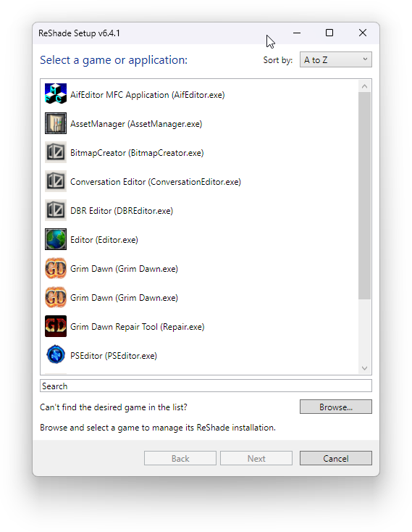Select Grim Dawn text directly below Editor (Editor.exe)
412x532 pixels.
click(x=124, y=269)
